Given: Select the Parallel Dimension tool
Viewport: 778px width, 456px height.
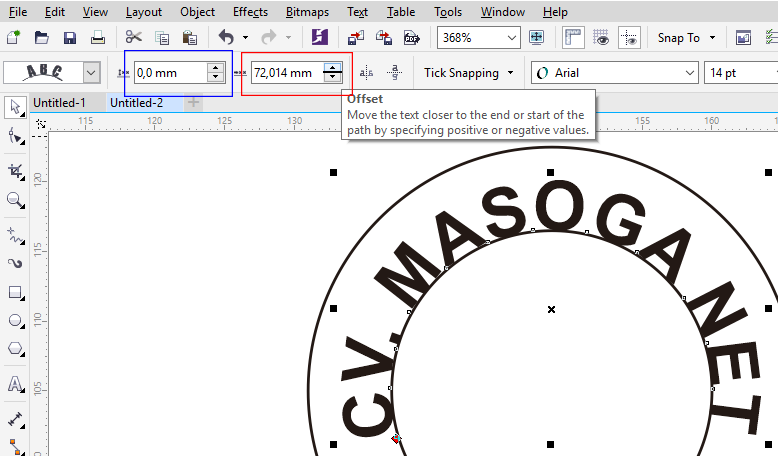Looking at the screenshot, I should pos(15,420).
